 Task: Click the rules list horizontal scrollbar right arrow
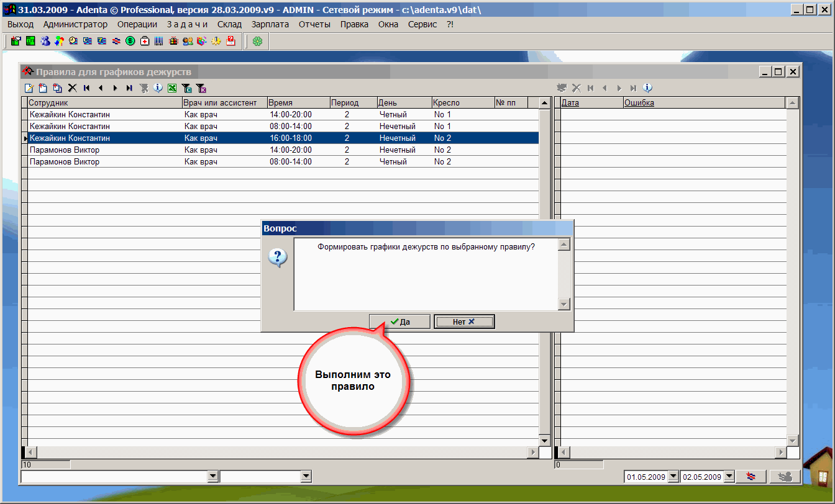(532, 452)
